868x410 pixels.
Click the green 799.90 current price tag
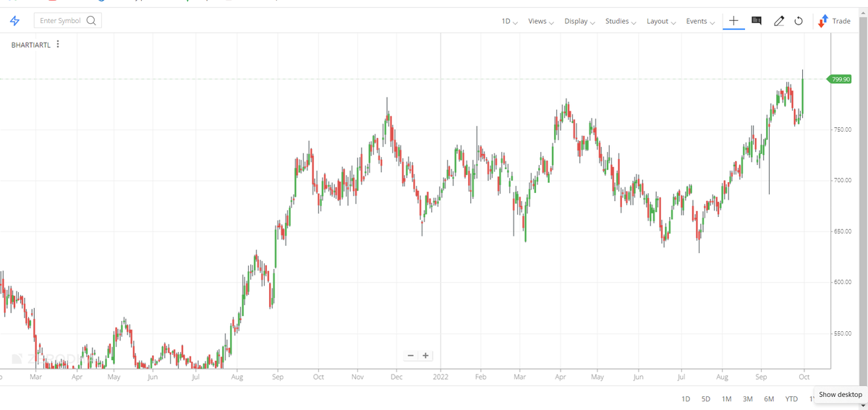pyautogui.click(x=839, y=80)
